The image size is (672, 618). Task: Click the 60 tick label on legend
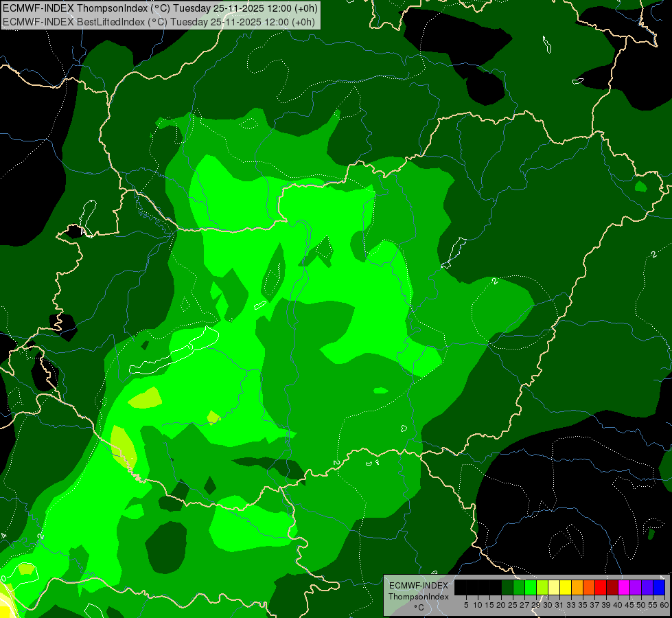pos(665,605)
